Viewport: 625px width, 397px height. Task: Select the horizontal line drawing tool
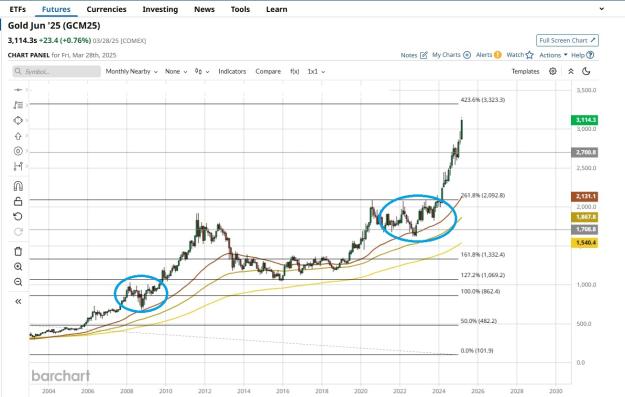18,90
